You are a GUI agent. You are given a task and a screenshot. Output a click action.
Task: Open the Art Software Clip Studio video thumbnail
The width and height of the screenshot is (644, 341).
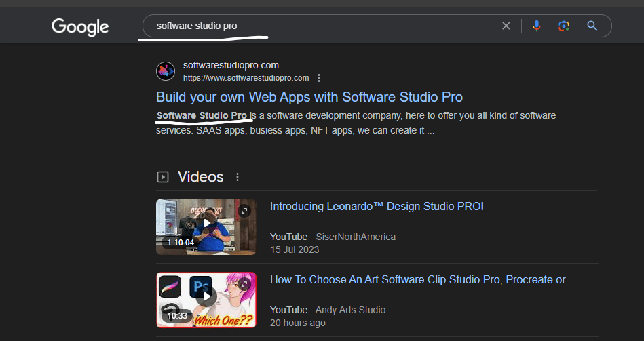(206, 300)
